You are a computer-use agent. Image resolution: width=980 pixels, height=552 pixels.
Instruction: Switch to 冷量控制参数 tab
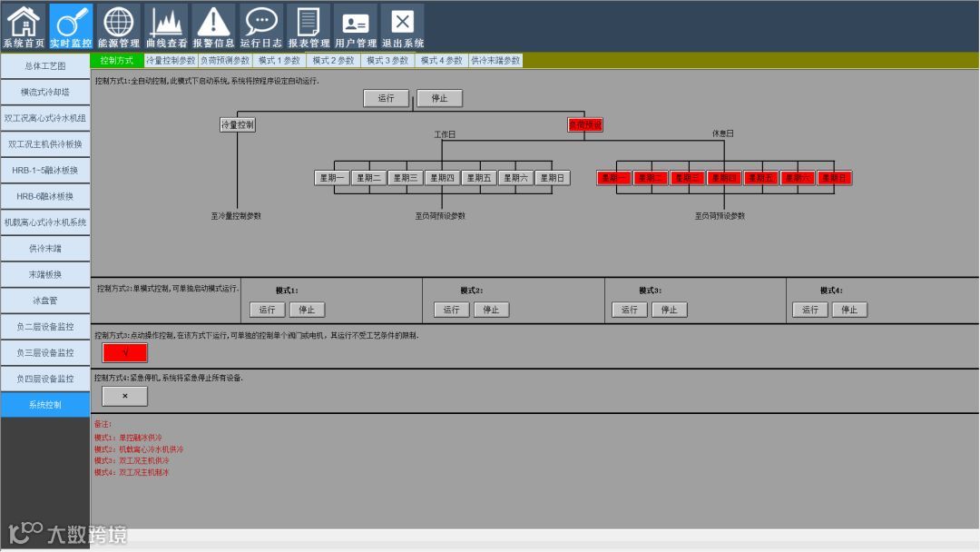(171, 61)
